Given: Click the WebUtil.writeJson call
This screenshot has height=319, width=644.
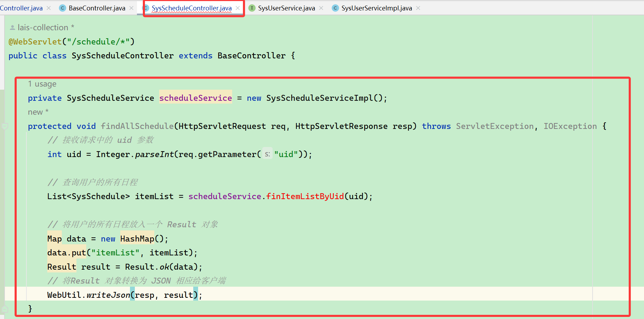Looking at the screenshot, I should (x=89, y=295).
